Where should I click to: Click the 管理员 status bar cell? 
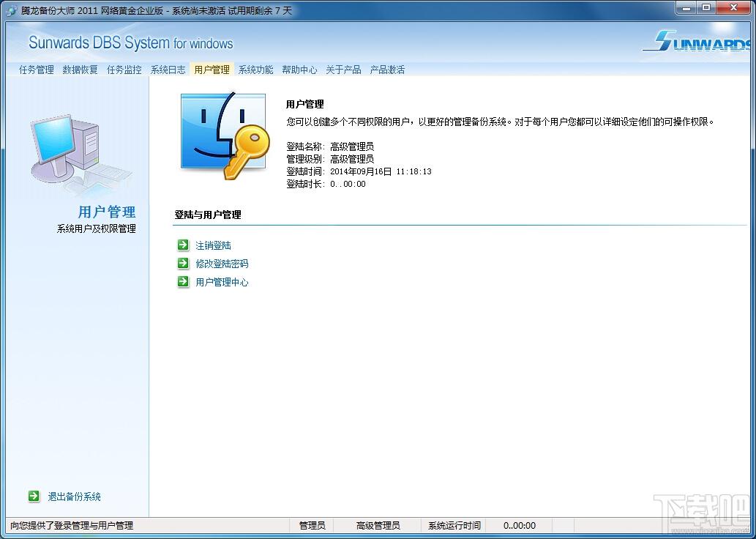tap(312, 526)
